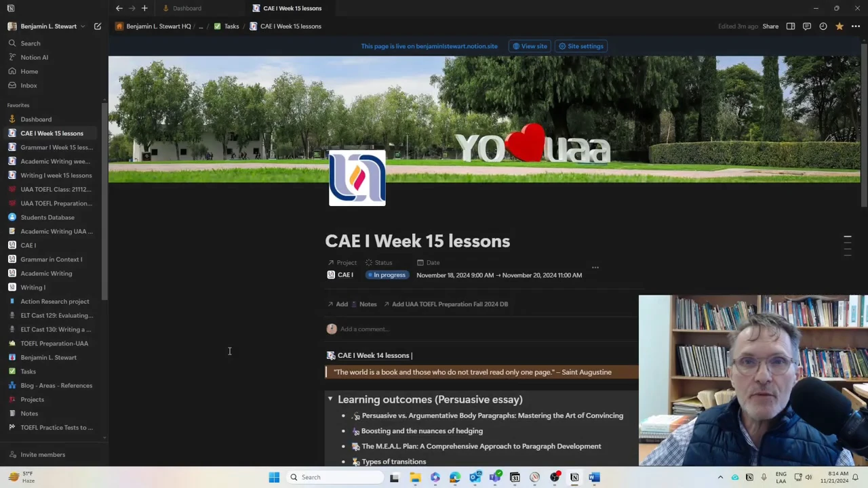Open Action Research project page
Image resolution: width=868 pixels, height=488 pixels.
pos(54,302)
